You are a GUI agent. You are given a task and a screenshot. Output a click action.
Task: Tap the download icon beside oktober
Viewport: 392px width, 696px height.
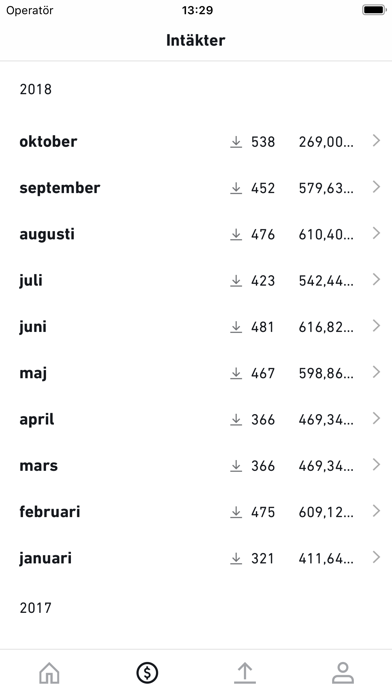coord(236,142)
